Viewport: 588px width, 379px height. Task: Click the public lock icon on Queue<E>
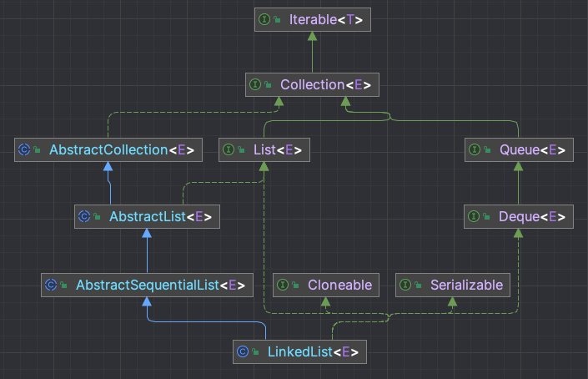pos(487,149)
